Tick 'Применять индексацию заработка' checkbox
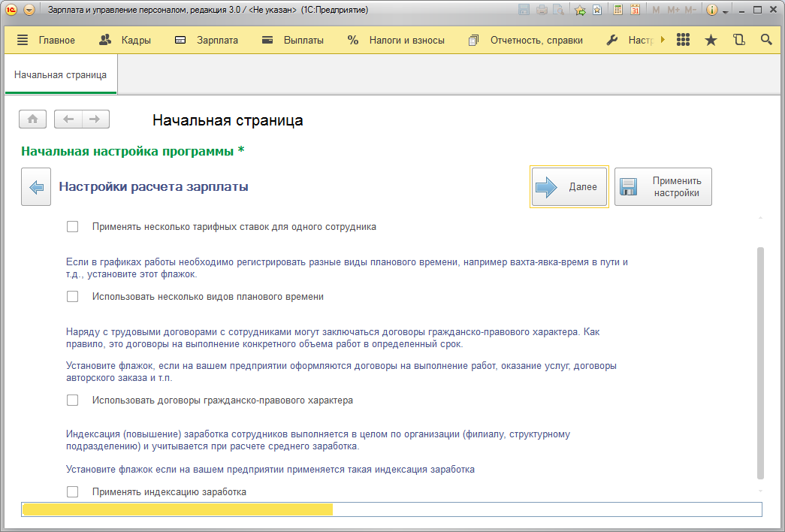Viewport: 785px width, 532px height. pos(73,492)
